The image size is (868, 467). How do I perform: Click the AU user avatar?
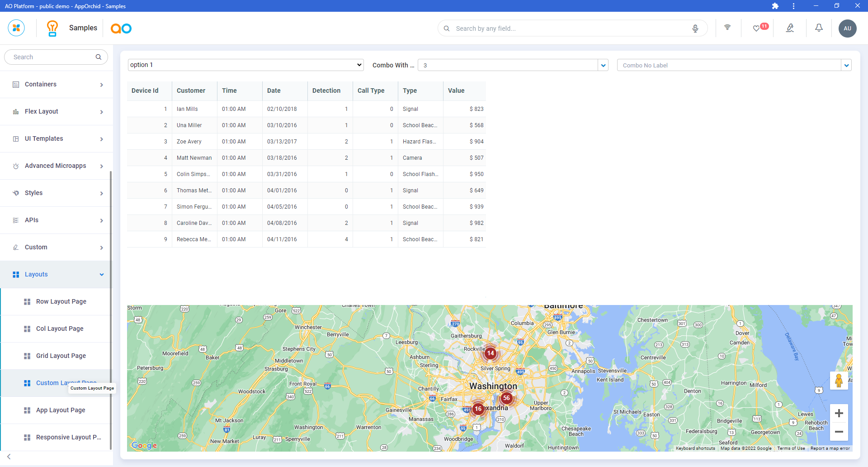(847, 29)
